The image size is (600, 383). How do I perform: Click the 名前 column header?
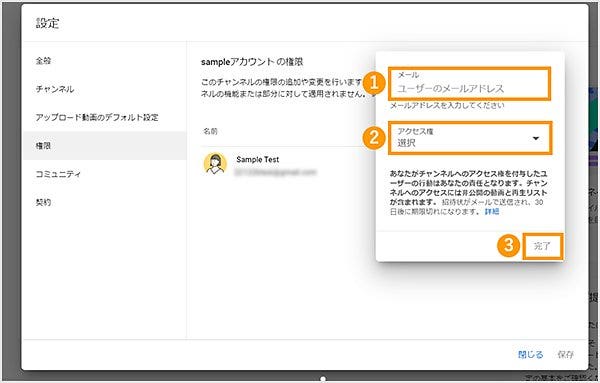210,131
